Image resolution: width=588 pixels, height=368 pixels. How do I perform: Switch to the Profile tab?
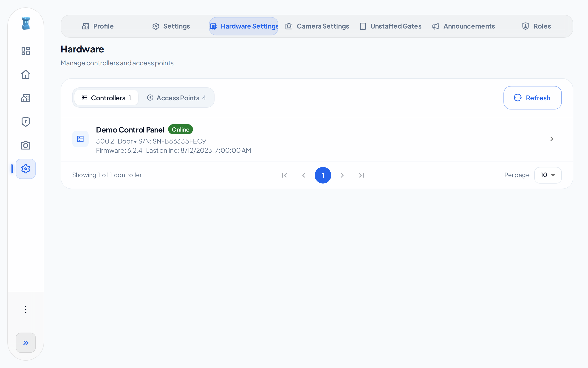click(x=98, y=26)
